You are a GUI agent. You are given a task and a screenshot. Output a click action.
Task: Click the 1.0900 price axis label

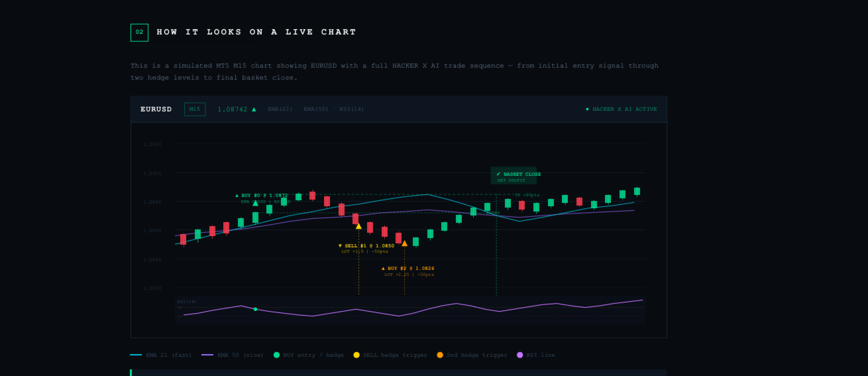pos(152,173)
